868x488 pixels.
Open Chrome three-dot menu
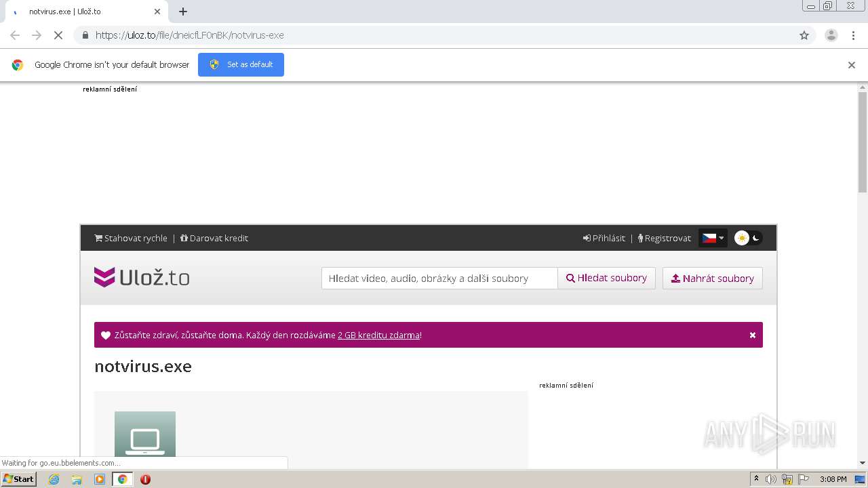tap(854, 35)
